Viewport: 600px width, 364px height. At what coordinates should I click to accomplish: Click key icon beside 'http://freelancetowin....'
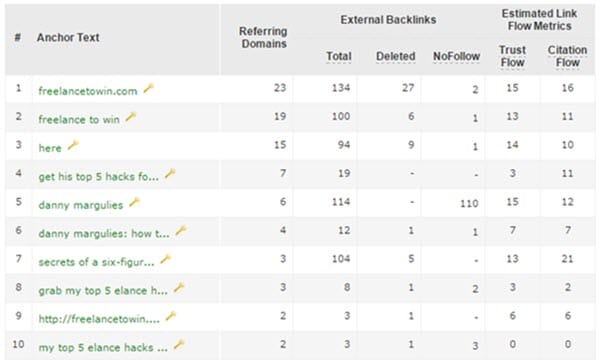pos(171,317)
